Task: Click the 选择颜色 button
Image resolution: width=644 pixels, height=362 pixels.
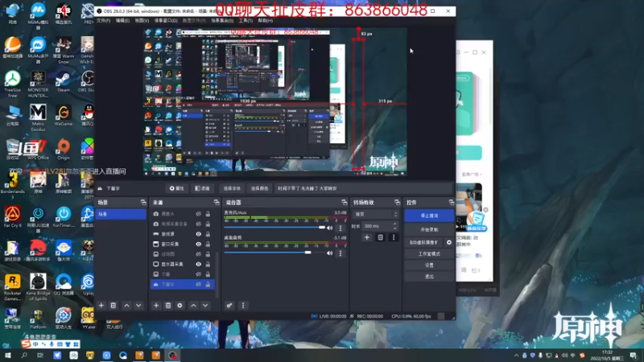Action: [x=259, y=188]
